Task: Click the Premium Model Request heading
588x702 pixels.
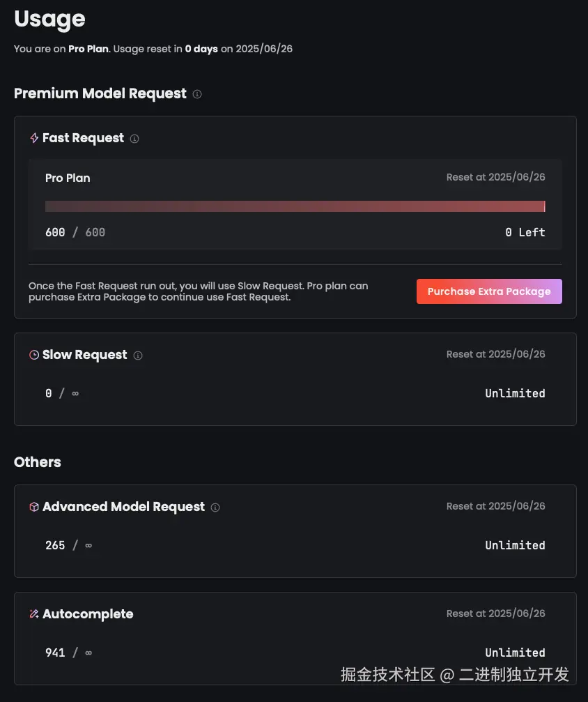Action: point(100,93)
